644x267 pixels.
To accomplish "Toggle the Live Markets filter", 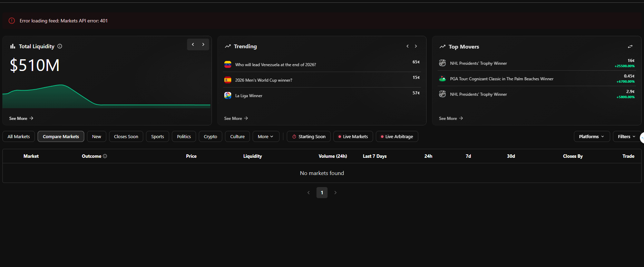I will point(353,137).
